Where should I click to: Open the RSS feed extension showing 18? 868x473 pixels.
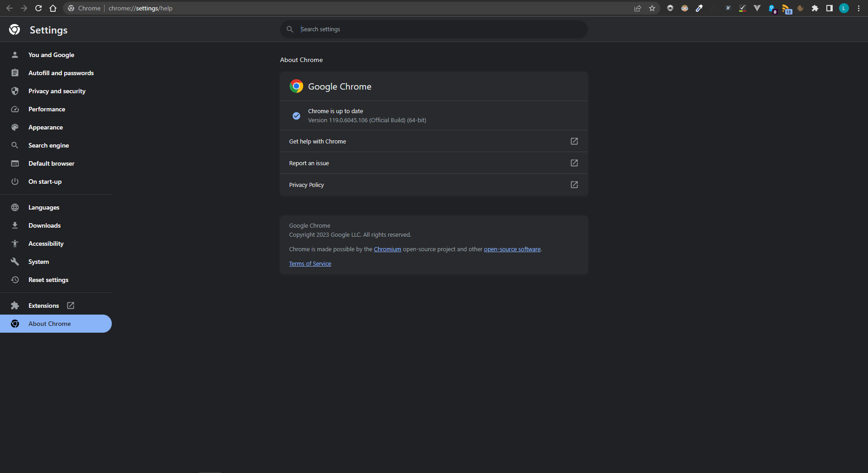point(786,8)
